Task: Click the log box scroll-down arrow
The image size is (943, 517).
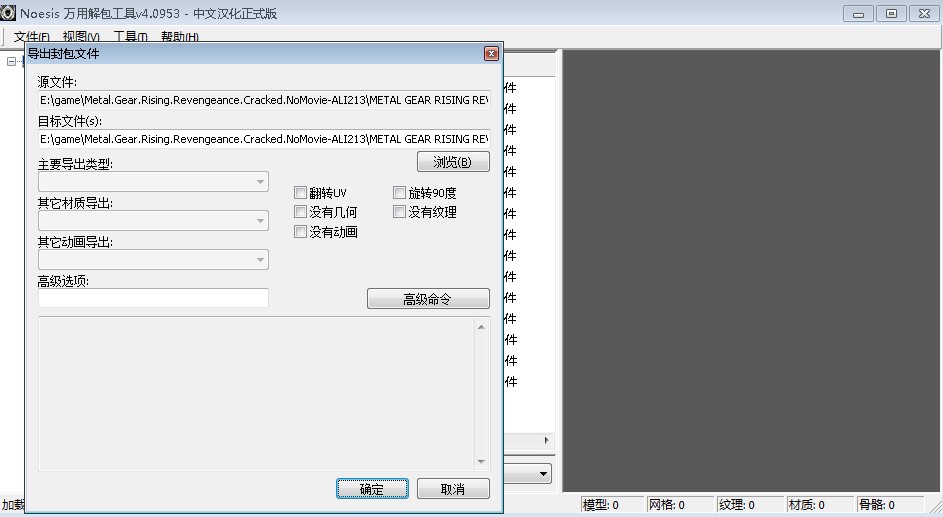Action: tap(481, 462)
